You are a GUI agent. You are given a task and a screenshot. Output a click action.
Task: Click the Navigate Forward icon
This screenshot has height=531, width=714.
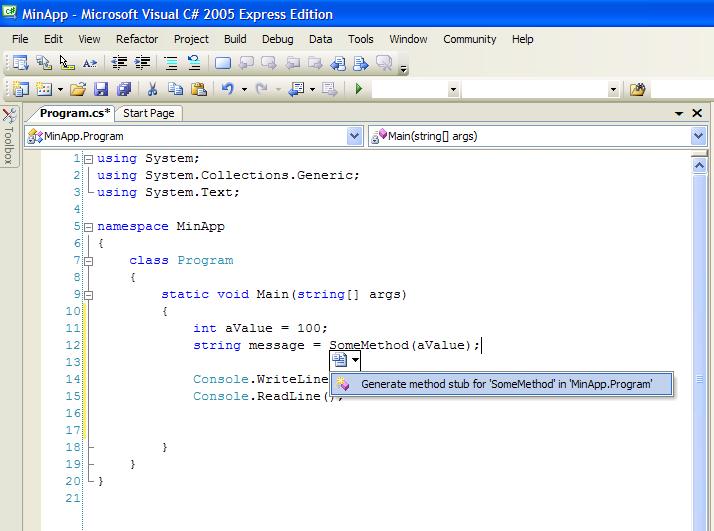click(x=329, y=89)
